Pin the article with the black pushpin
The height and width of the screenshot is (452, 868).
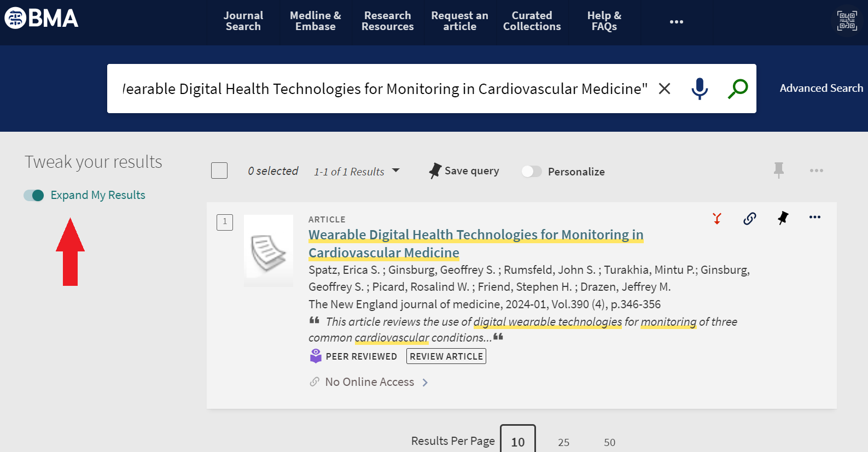[783, 218]
